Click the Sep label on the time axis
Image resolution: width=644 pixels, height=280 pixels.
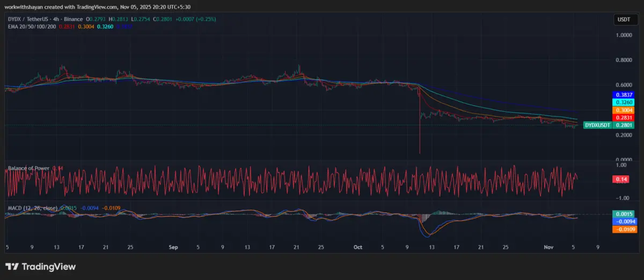(x=173, y=248)
